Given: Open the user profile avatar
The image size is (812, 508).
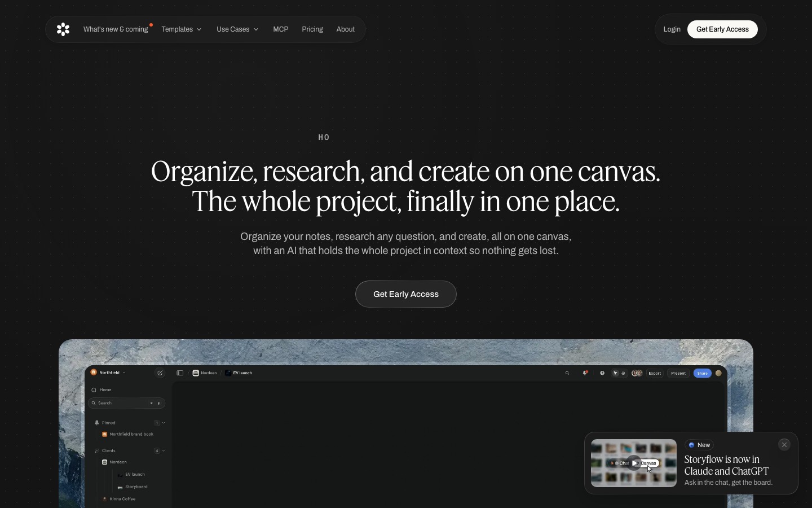Looking at the screenshot, I should [x=718, y=373].
